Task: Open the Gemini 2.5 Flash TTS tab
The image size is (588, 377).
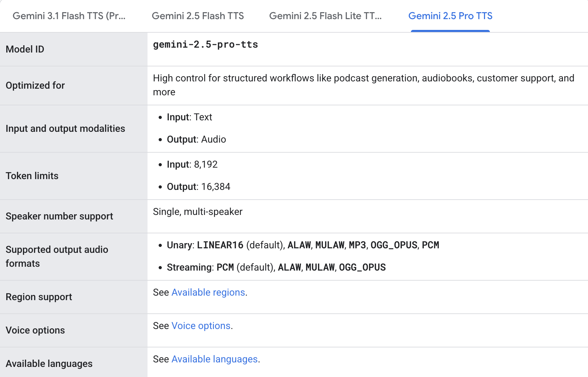Action: 198,16
